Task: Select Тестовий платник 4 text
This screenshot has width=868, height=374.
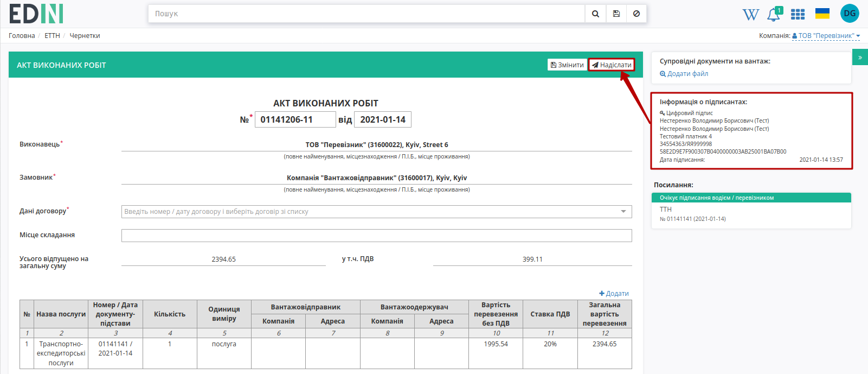Action: (x=686, y=137)
